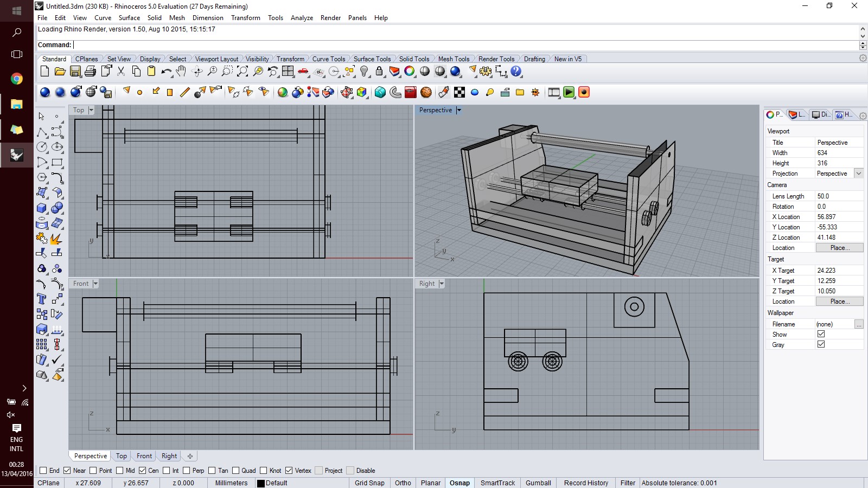Click the Default layer color swatch

pos(261,483)
